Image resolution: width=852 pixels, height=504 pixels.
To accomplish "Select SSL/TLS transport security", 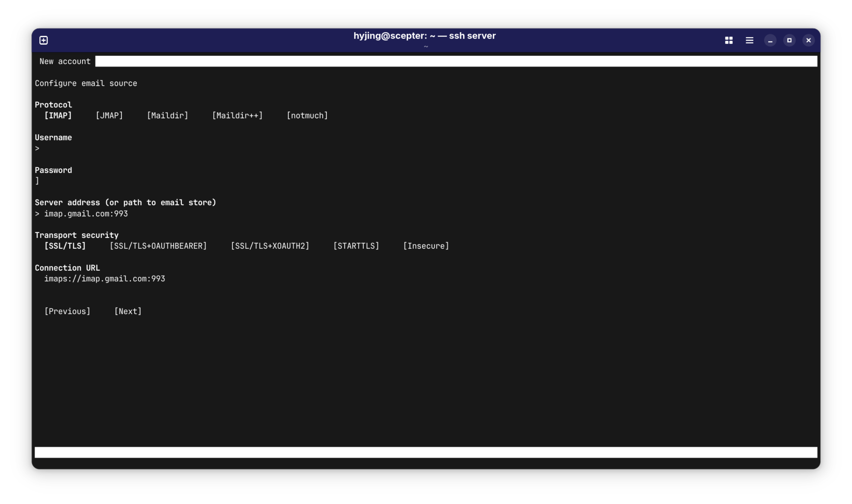I will click(x=65, y=246).
